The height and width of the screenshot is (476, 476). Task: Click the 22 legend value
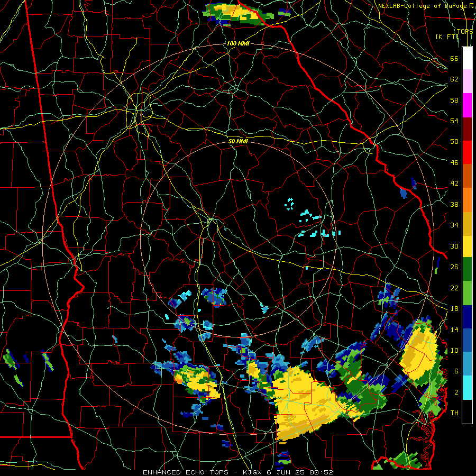[x=454, y=288]
